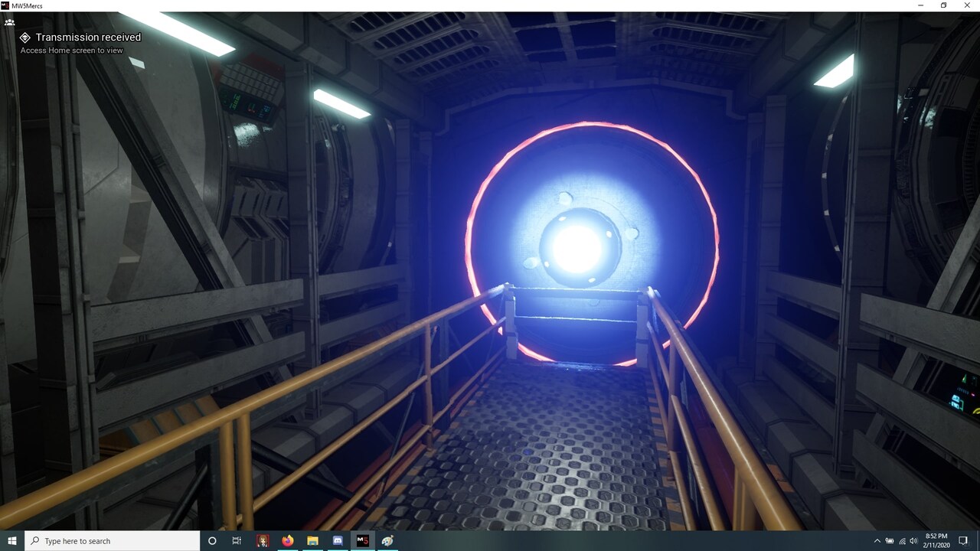Viewport: 980px width, 551px height.
Task: Open File Explorer from the taskbar
Action: [312, 541]
